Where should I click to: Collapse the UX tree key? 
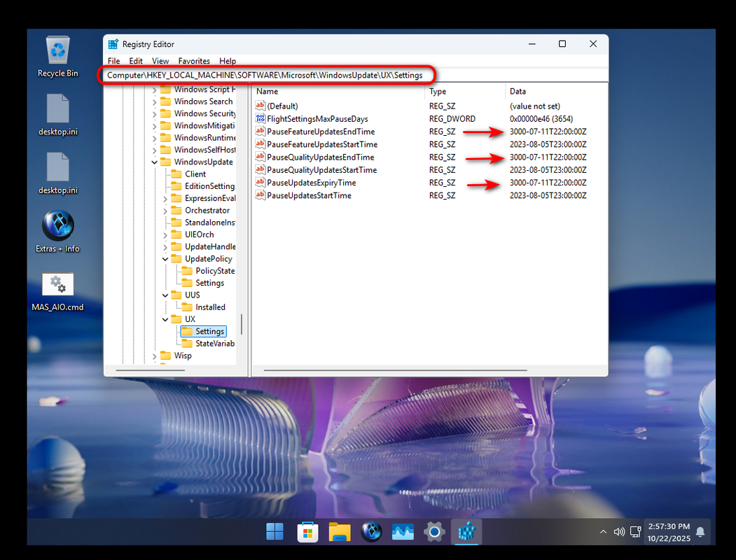[x=165, y=319]
